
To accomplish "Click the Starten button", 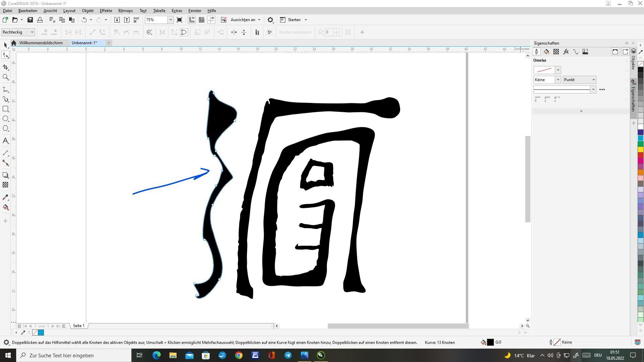I will [x=294, y=20].
